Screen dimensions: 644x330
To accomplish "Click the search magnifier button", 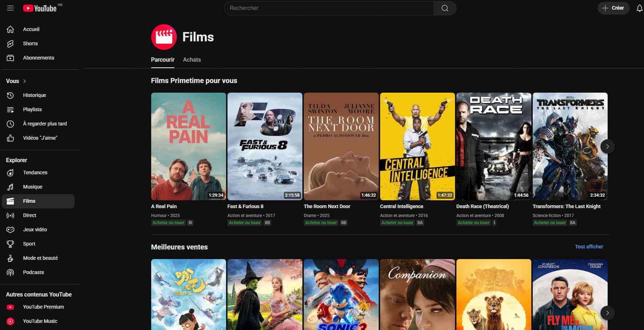I will tap(445, 8).
